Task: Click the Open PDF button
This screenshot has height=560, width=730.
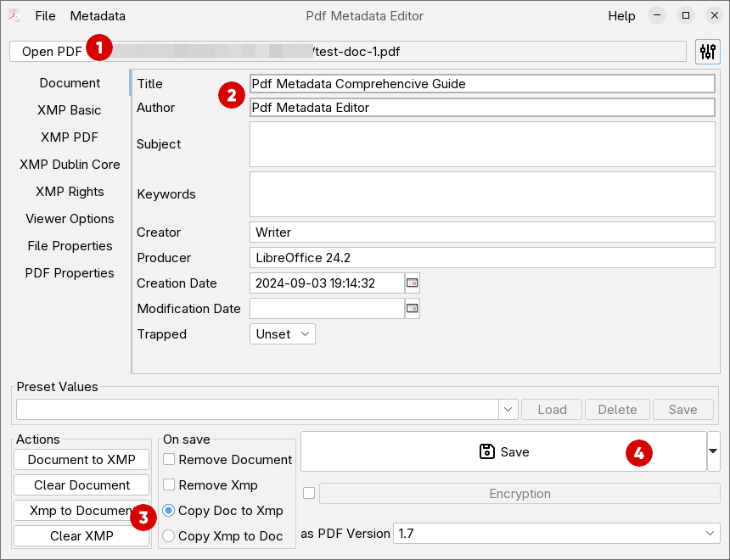Action: [52, 52]
